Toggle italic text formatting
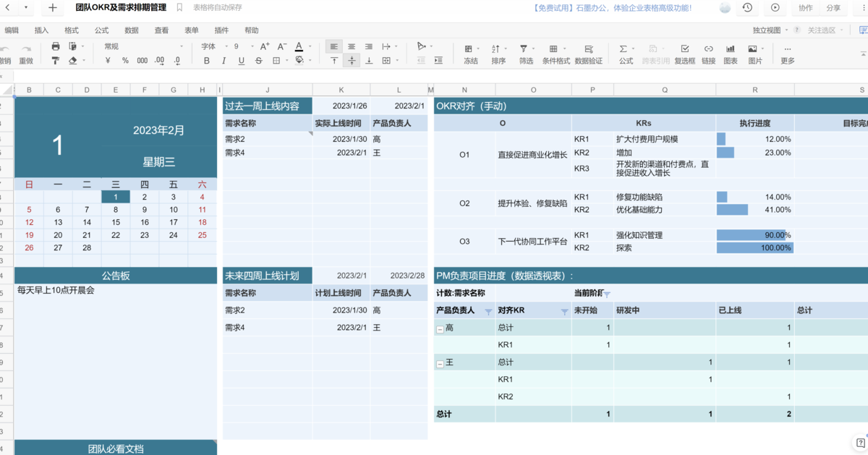This screenshot has height=455, width=868. 224,61
